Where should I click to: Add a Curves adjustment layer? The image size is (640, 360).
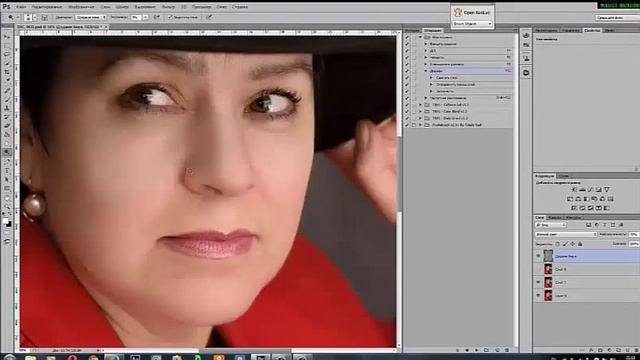point(591,190)
